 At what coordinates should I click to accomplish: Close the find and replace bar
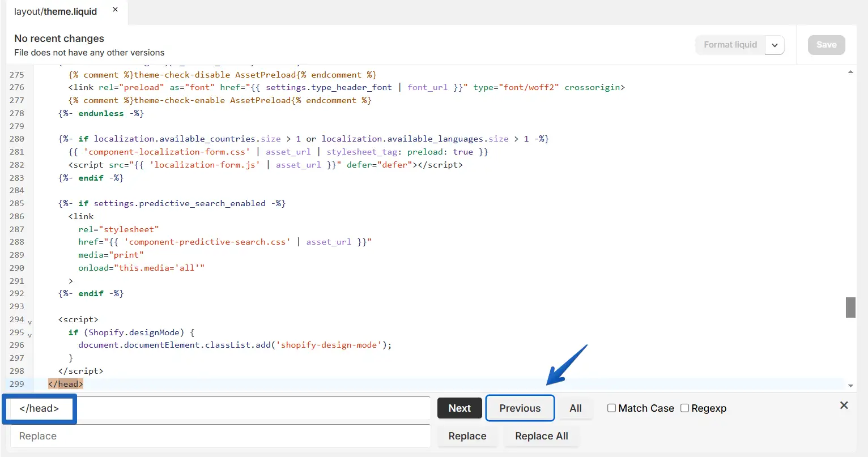pyautogui.click(x=844, y=405)
